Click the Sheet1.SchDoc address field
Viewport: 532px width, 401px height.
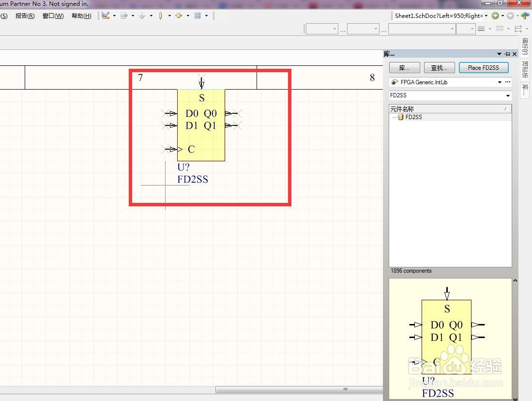coord(439,15)
